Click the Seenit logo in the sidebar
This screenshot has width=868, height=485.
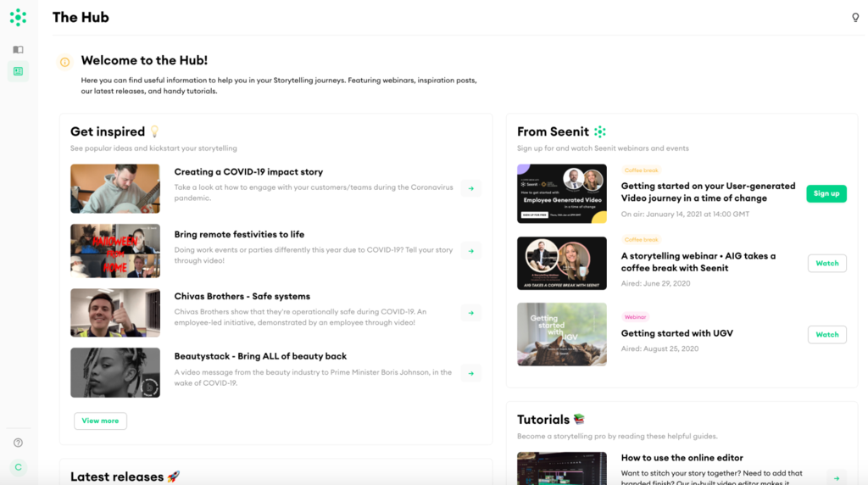pos(19,17)
